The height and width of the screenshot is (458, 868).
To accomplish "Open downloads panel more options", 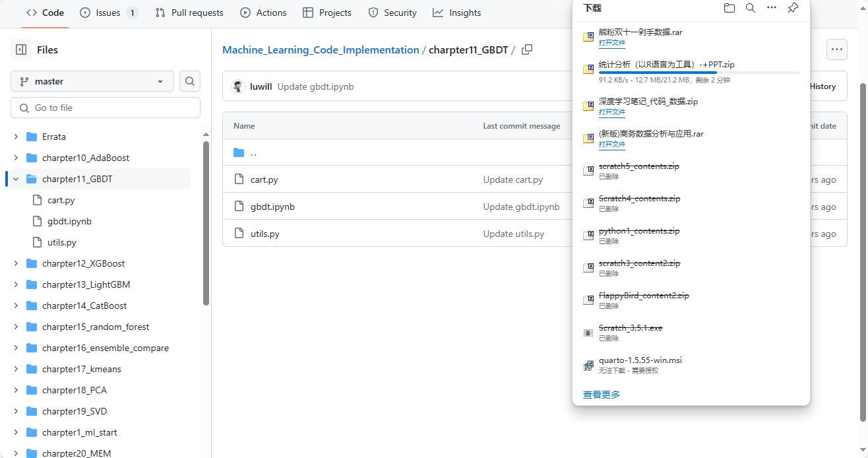I will (772, 8).
